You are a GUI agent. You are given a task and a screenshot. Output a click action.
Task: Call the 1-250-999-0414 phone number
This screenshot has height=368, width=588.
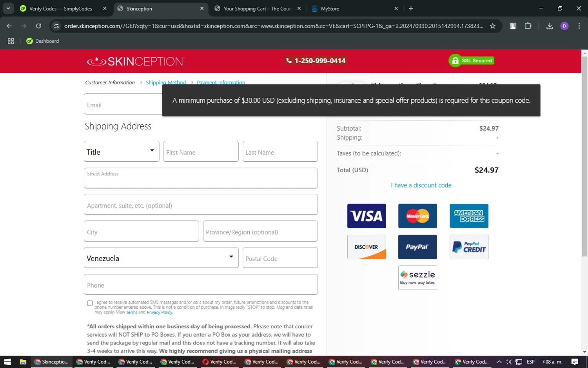316,60
